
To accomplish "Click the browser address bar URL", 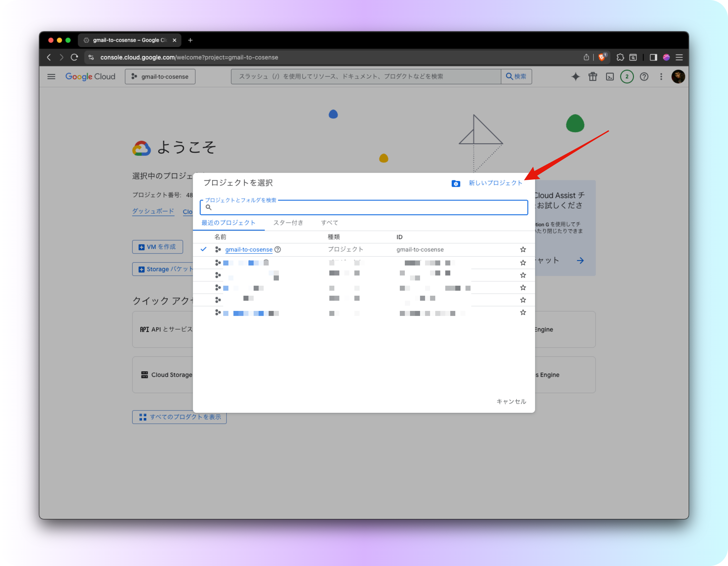I will (189, 57).
